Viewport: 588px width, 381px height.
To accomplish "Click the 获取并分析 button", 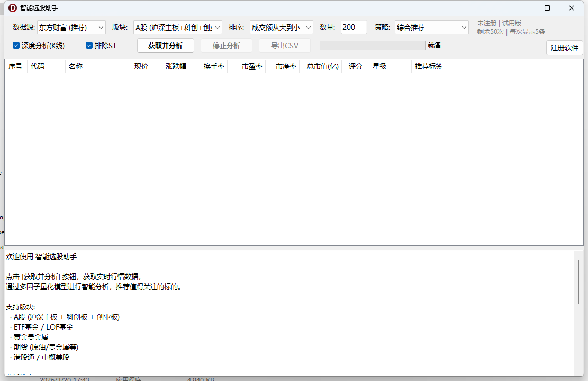I will click(165, 46).
